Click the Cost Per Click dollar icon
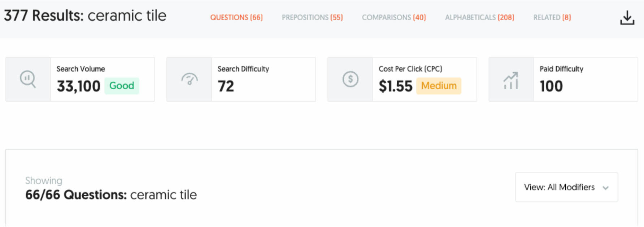The height and width of the screenshot is (227, 644). pos(350,79)
